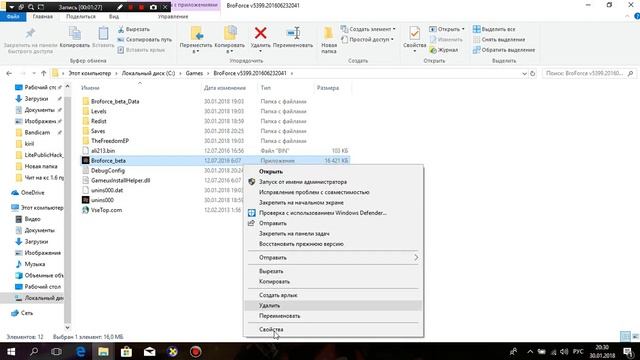Choose Open (Открыть) in the context menu
Image resolution: width=640 pixels, height=360 pixels.
pyautogui.click(x=333, y=172)
